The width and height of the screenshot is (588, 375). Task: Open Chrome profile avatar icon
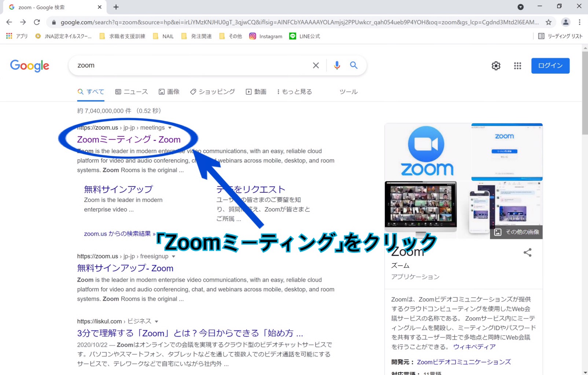566,22
